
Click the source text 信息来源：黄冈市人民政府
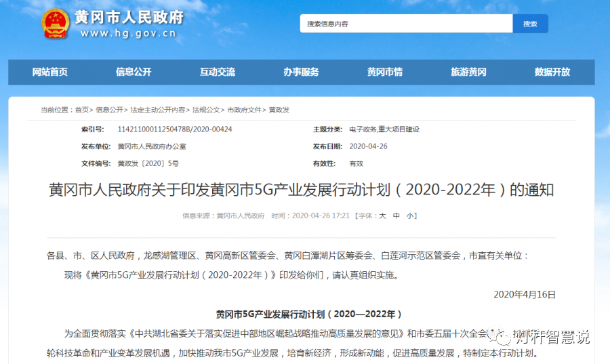point(223,216)
